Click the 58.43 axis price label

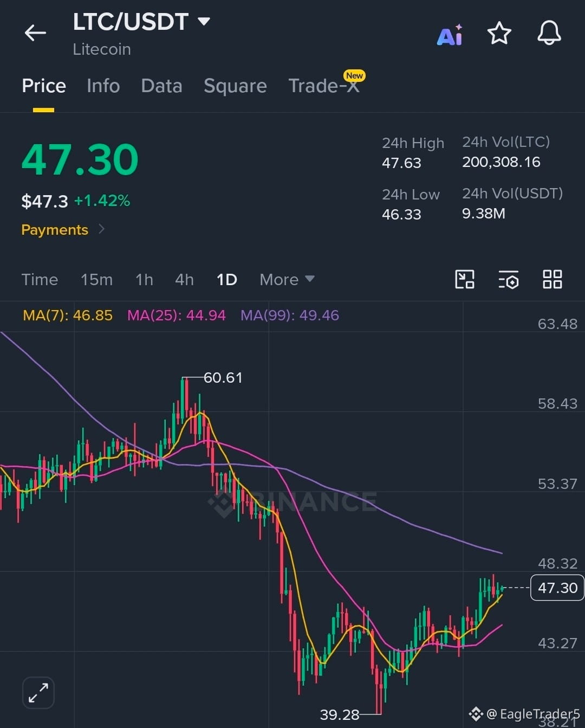pyautogui.click(x=557, y=404)
